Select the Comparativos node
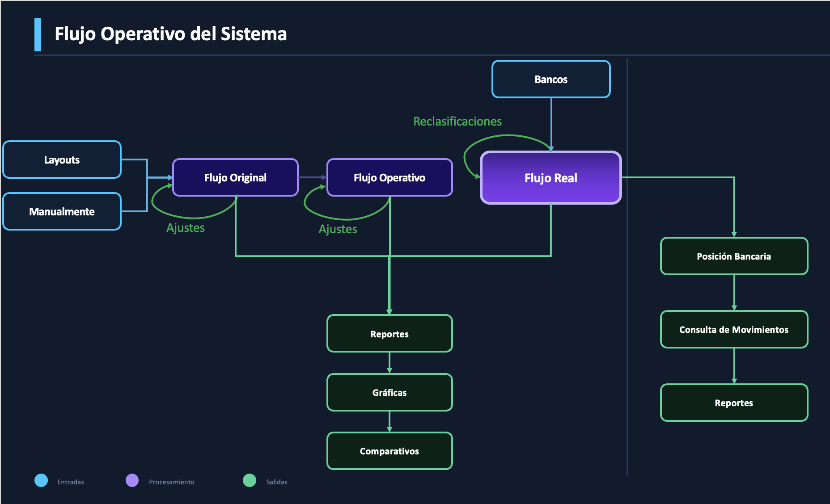The width and height of the screenshot is (830, 504). (x=389, y=451)
